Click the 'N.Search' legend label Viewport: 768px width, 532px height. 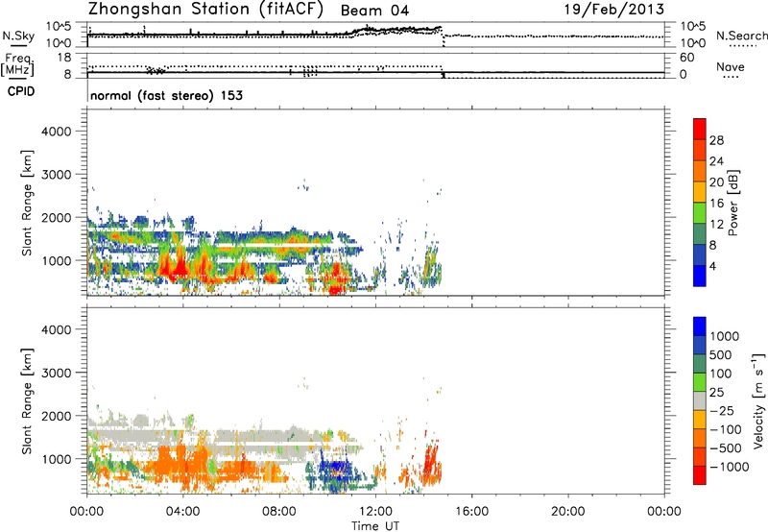tap(741, 36)
